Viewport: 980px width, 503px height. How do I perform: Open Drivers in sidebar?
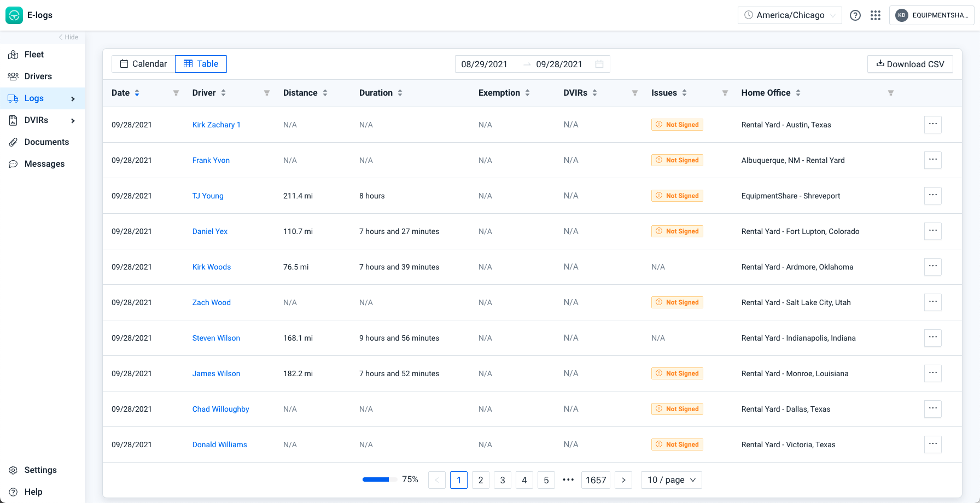(x=42, y=77)
